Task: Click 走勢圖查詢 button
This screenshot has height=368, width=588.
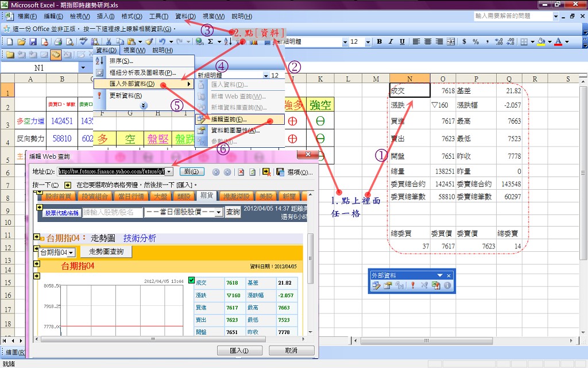Action: pyautogui.click(x=106, y=252)
